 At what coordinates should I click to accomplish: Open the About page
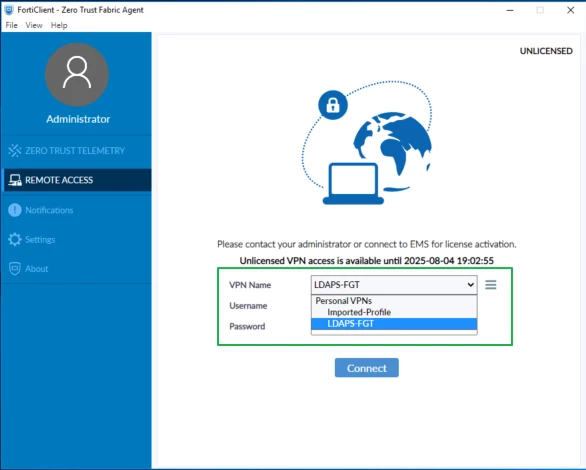[76, 269]
